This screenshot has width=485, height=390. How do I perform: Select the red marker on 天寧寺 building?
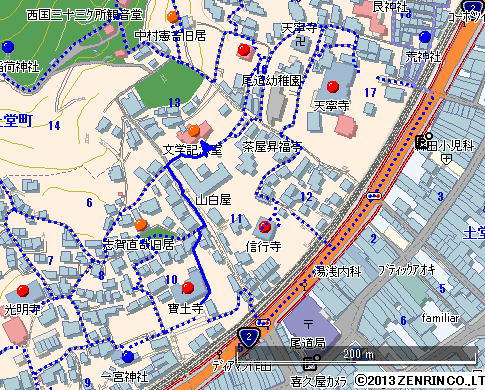click(x=333, y=87)
